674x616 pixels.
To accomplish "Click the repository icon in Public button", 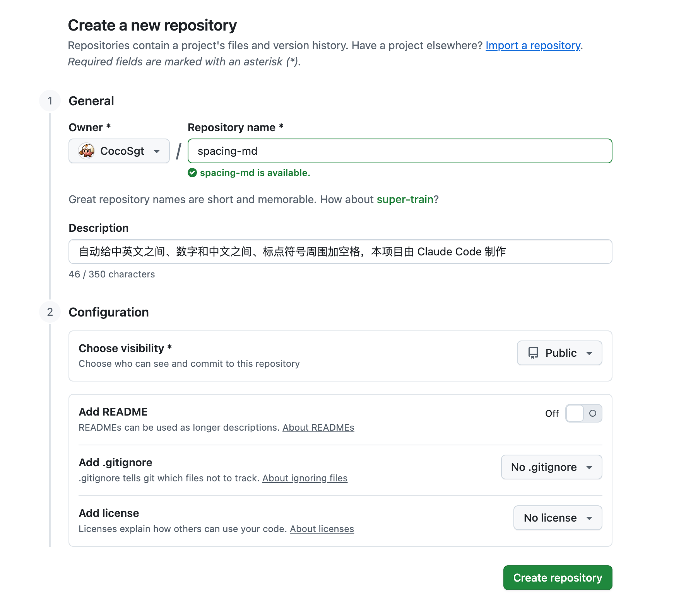I will click(x=533, y=353).
